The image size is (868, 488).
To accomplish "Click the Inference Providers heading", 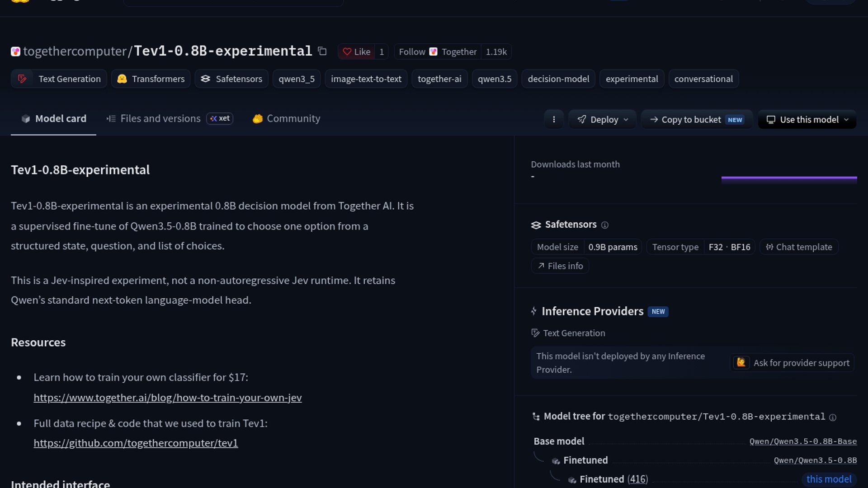I will pos(592,311).
